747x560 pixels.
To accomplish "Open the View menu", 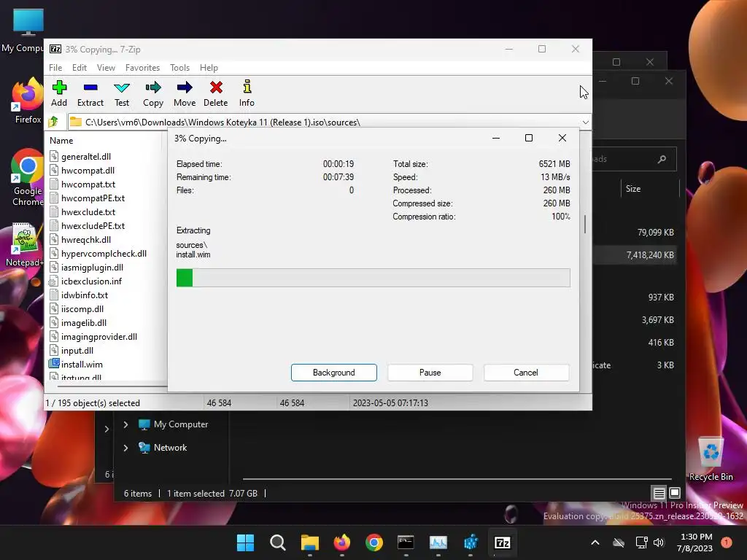I will pos(106,68).
